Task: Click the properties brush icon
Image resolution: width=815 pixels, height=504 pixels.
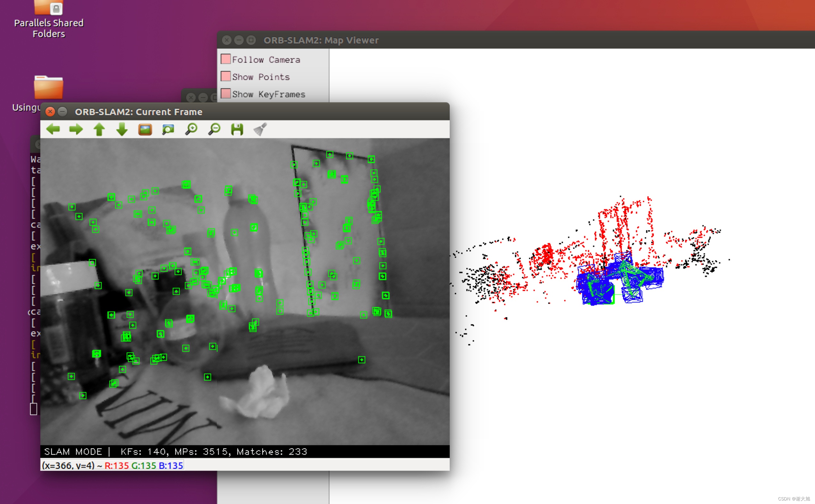Action: (x=260, y=129)
